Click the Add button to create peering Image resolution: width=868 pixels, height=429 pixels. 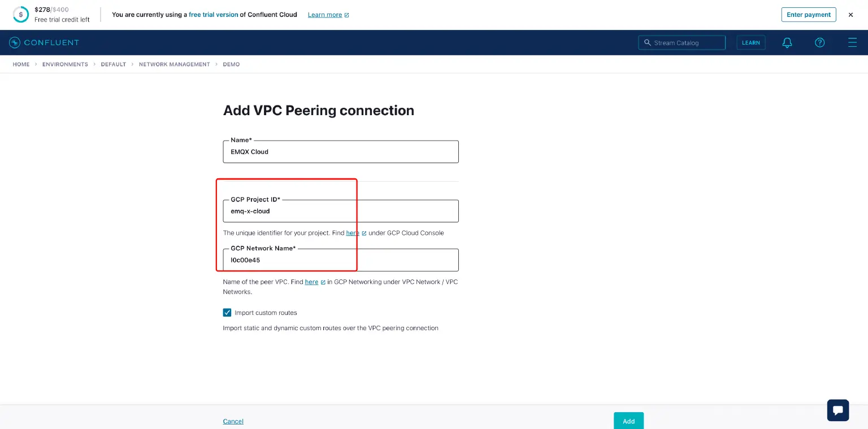tap(628, 421)
